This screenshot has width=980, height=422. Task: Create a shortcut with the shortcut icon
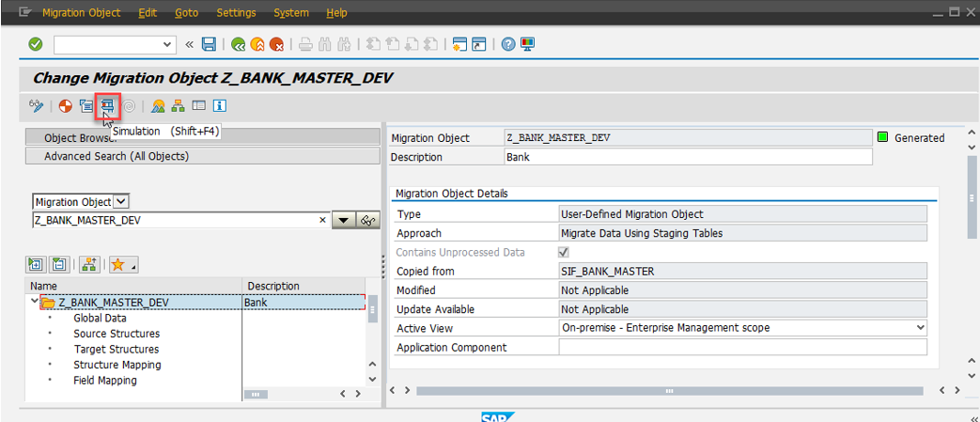click(479, 44)
